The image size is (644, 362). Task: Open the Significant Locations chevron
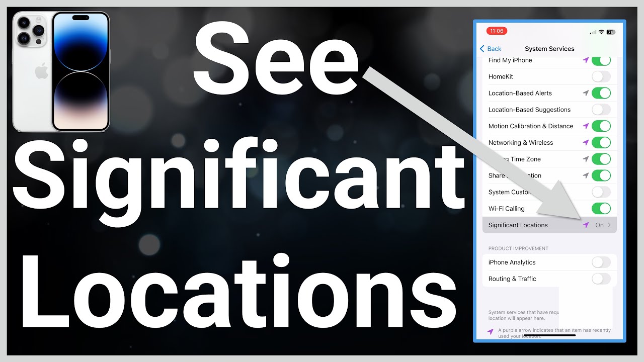coord(609,225)
